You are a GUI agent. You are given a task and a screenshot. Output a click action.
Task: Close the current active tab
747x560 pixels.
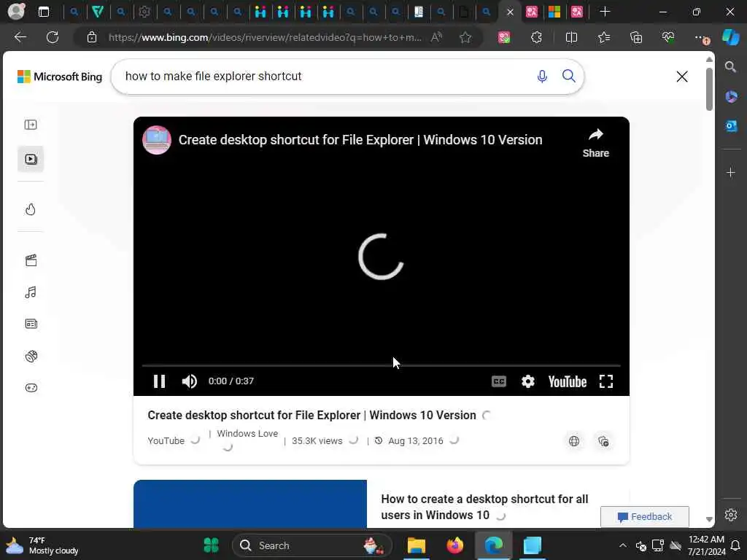point(510,12)
